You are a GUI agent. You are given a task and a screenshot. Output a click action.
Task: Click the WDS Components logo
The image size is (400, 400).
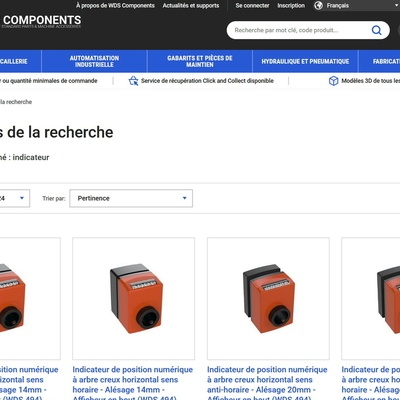(x=41, y=21)
